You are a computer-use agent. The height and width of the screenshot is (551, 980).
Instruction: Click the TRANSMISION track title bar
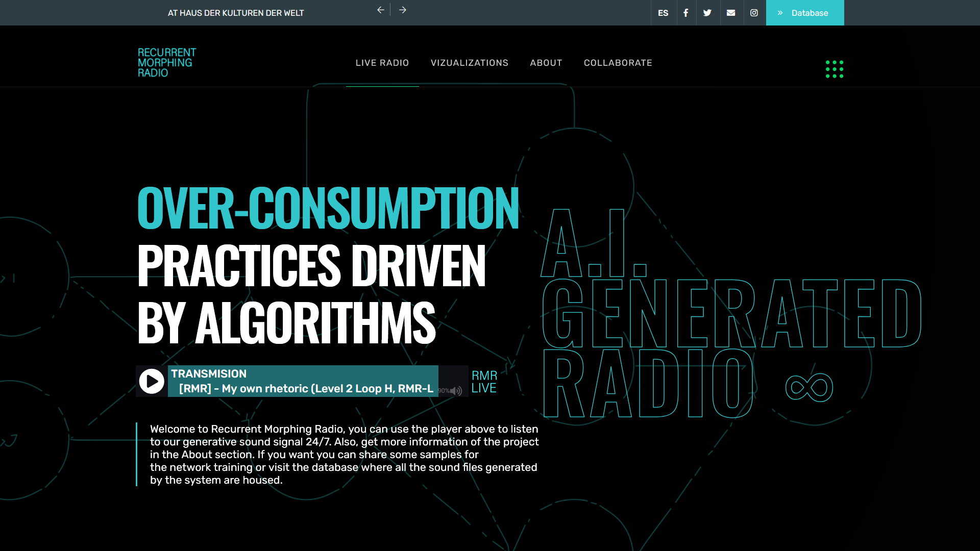pos(303,381)
